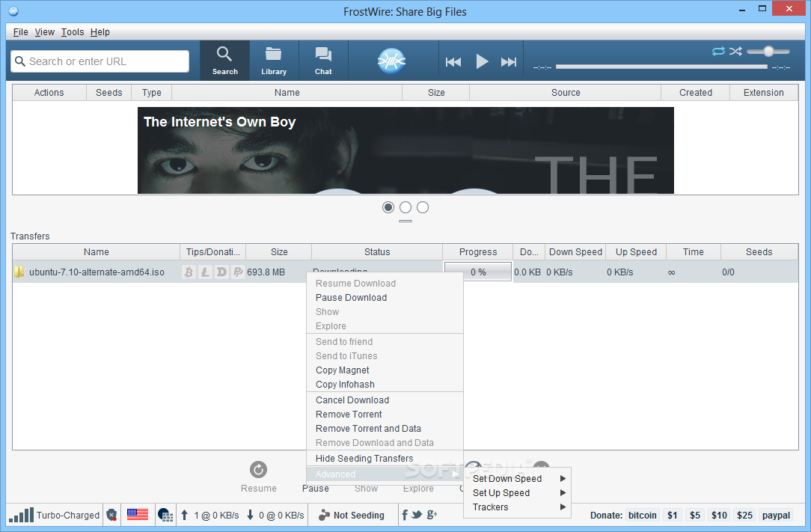Donate $1 button
Viewport: 811px width, 532px height.
tap(672, 515)
